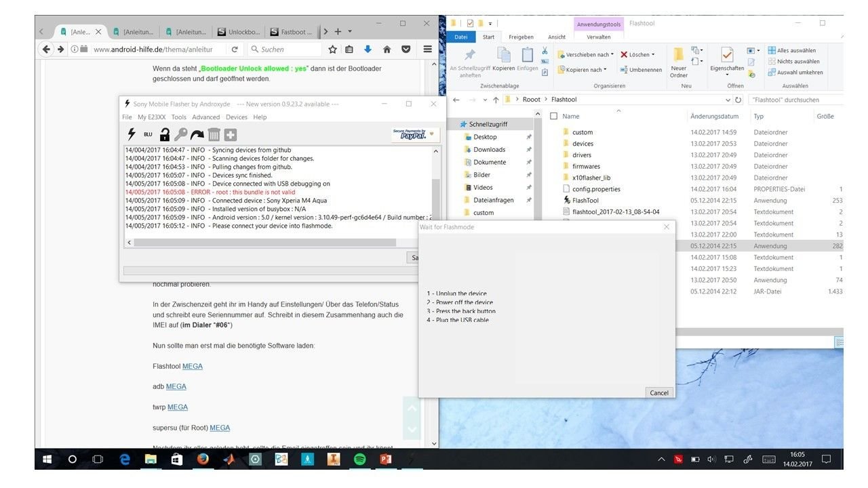The height and width of the screenshot is (488, 868).
Task: Open Firefox list-all-tabs dropdown
Action: click(350, 31)
